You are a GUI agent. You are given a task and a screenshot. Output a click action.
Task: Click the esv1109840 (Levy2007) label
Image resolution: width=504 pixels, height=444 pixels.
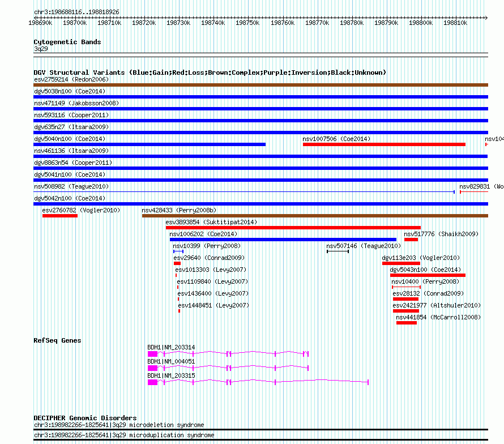(x=212, y=281)
